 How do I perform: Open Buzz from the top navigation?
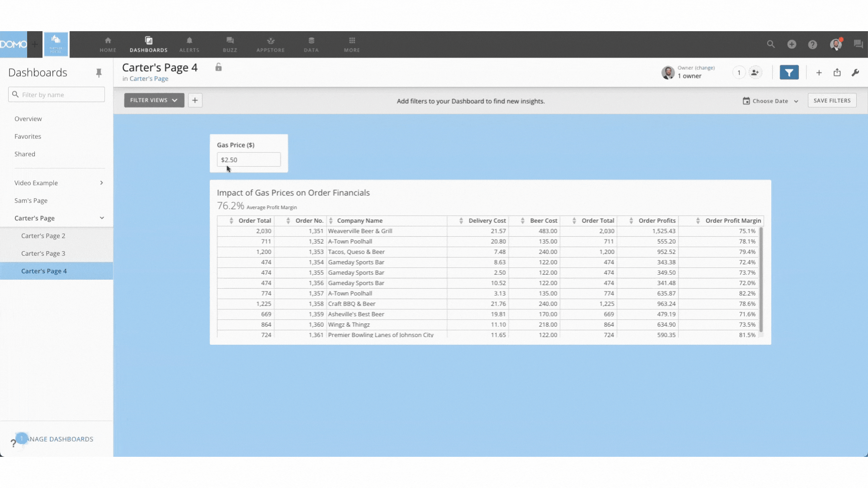tap(230, 44)
